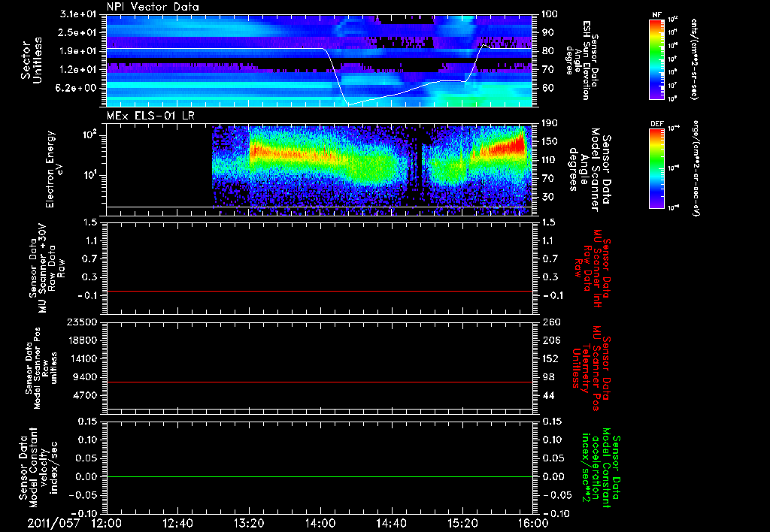770x532 pixels.
Task: Click the "1.9e+01" sector tick label
Action: point(78,51)
